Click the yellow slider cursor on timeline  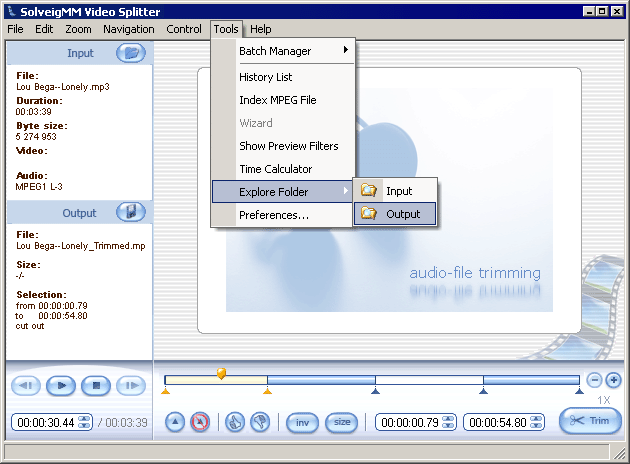pyautogui.click(x=221, y=373)
